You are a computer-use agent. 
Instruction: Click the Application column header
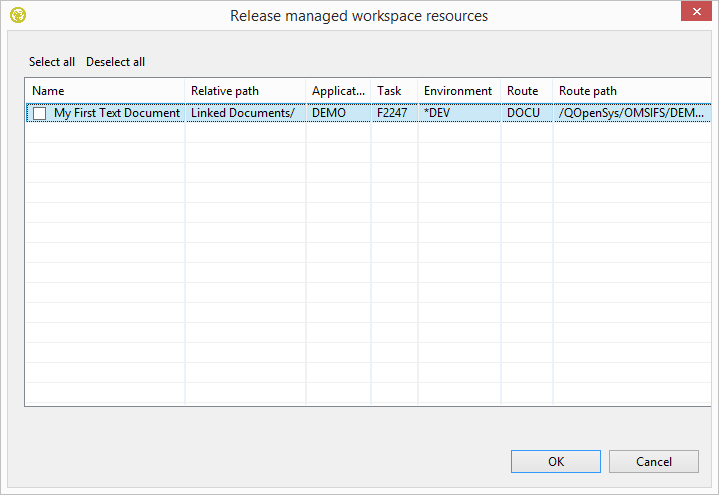(338, 91)
